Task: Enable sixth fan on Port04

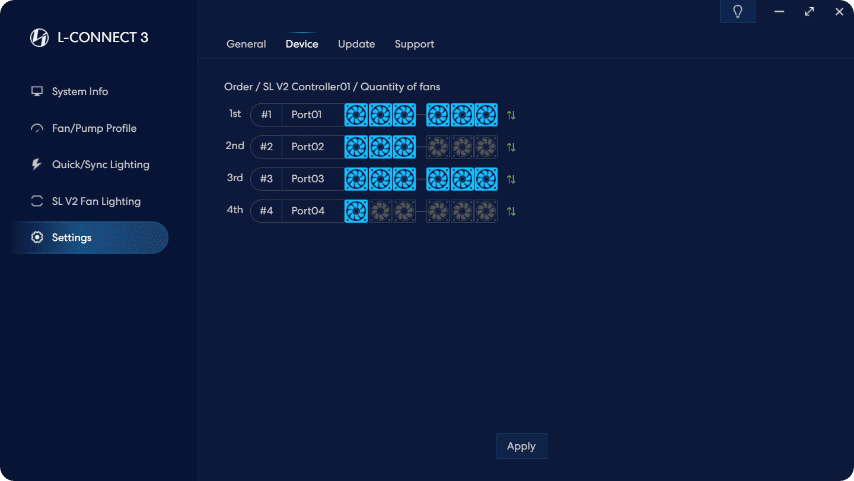Action: 486,211
